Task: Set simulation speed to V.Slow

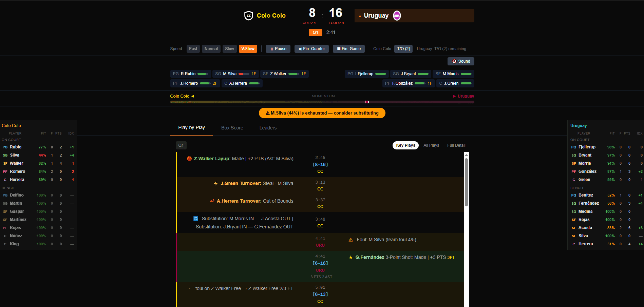Action: (248, 49)
